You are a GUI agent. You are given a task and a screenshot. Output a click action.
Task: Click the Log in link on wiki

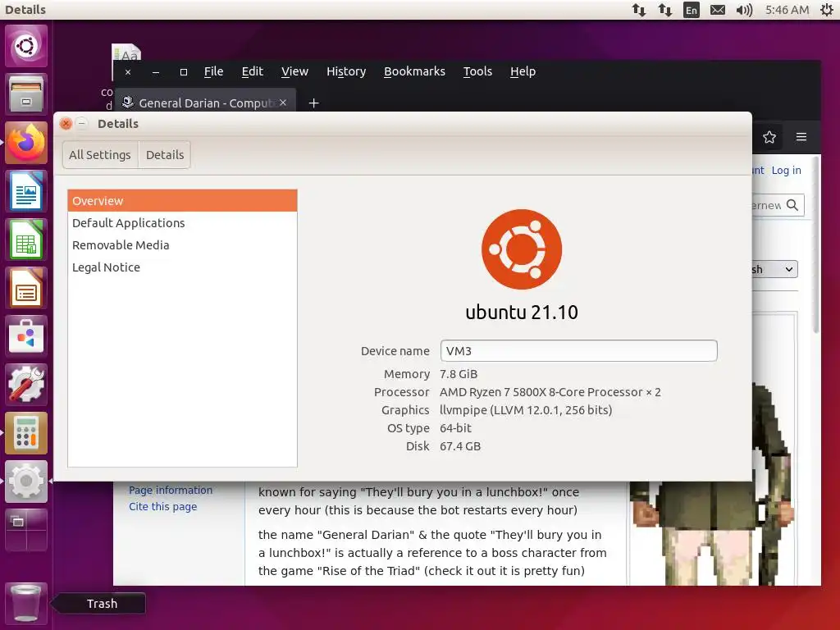tap(786, 171)
